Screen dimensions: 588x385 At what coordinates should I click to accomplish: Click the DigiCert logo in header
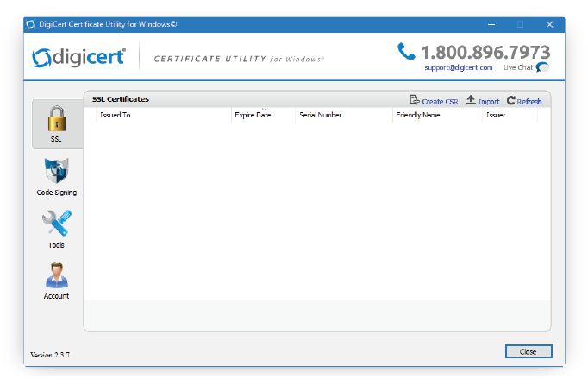tap(78, 58)
